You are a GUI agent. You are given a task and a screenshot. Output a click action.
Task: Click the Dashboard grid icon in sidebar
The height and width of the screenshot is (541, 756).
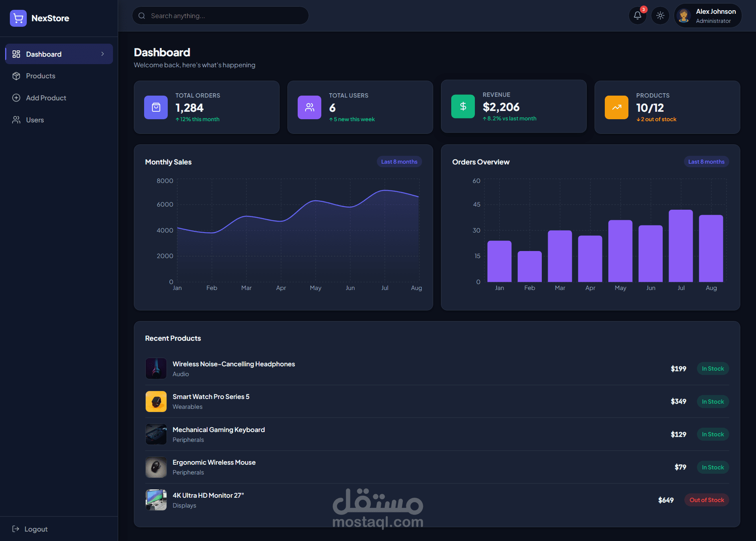[16, 54]
